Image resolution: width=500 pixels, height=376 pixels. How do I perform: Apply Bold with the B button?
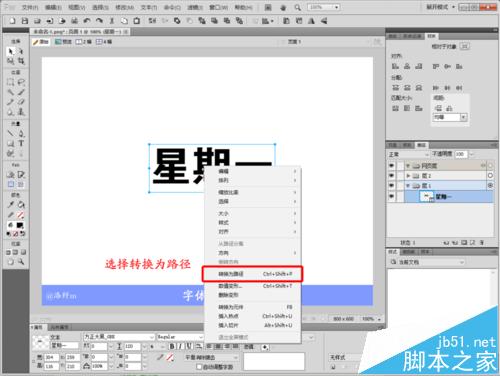(x=172, y=347)
